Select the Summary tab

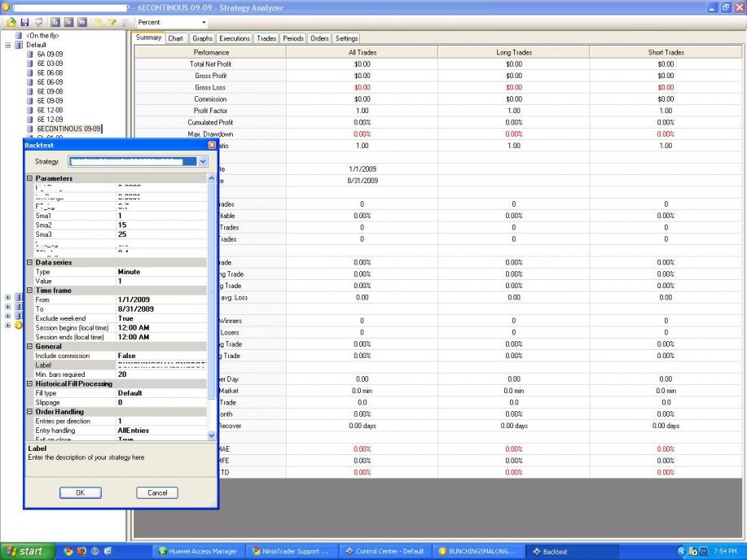[x=148, y=37]
